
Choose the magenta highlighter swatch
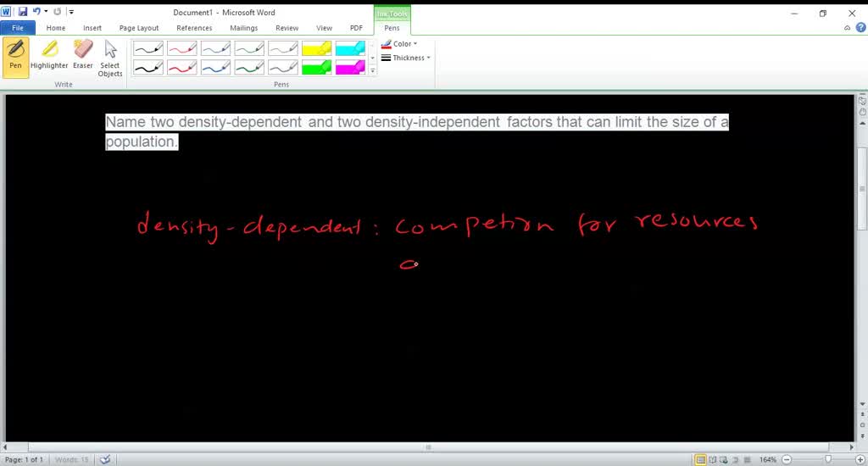(351, 68)
